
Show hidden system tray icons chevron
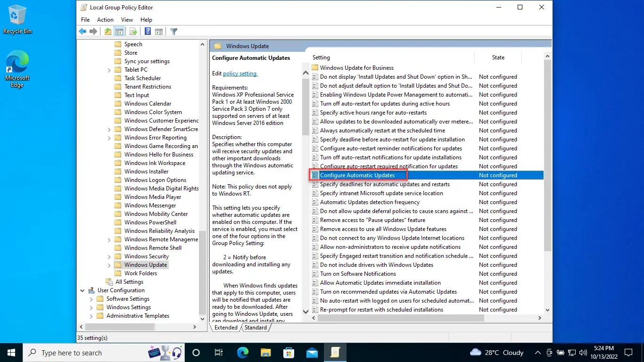point(538,353)
